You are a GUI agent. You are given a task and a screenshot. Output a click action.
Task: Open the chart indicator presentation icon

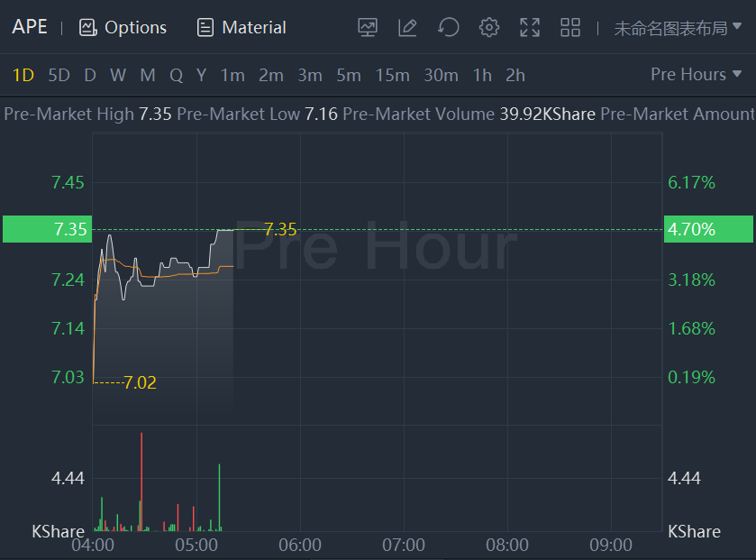(x=368, y=27)
